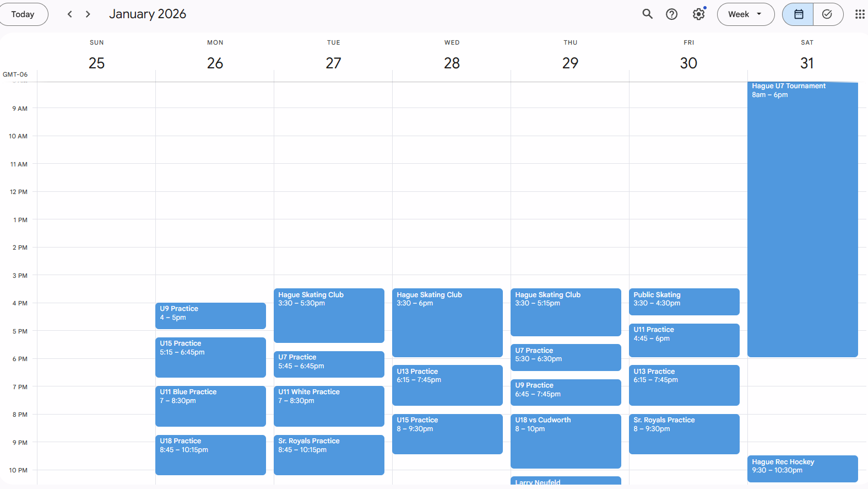The width and height of the screenshot is (868, 489).
Task: Click the Today button
Action: (x=23, y=14)
